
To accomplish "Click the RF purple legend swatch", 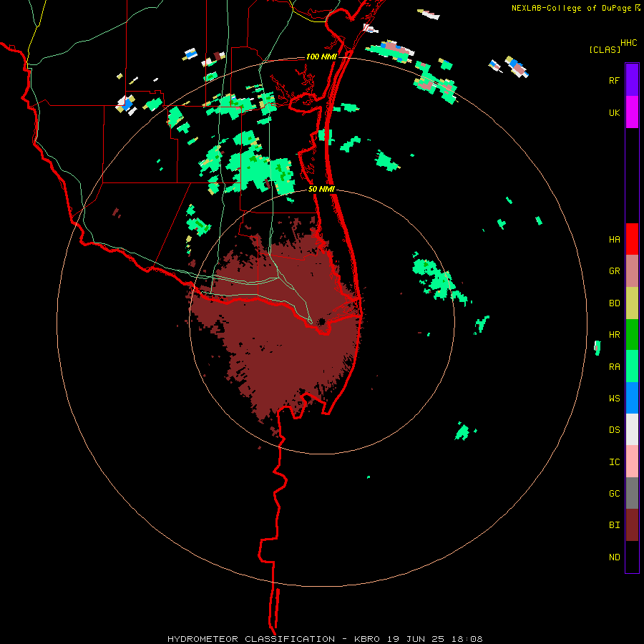I will click(x=632, y=79).
